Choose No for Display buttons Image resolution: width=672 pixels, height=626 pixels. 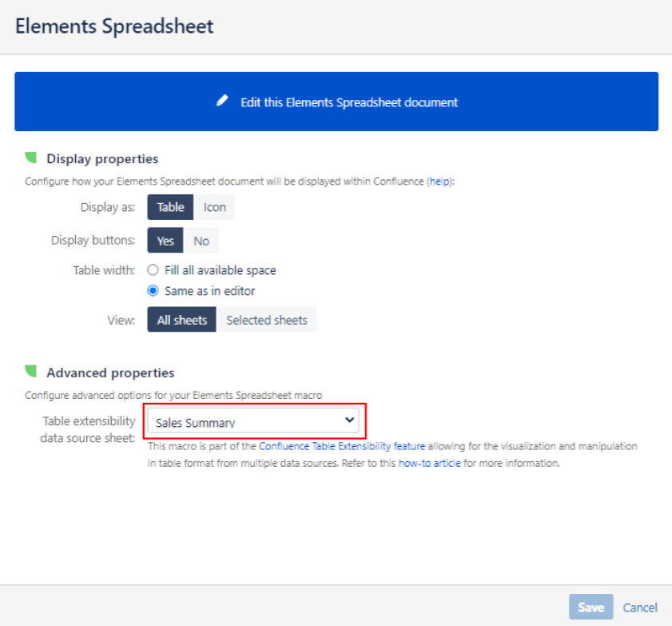click(x=201, y=241)
